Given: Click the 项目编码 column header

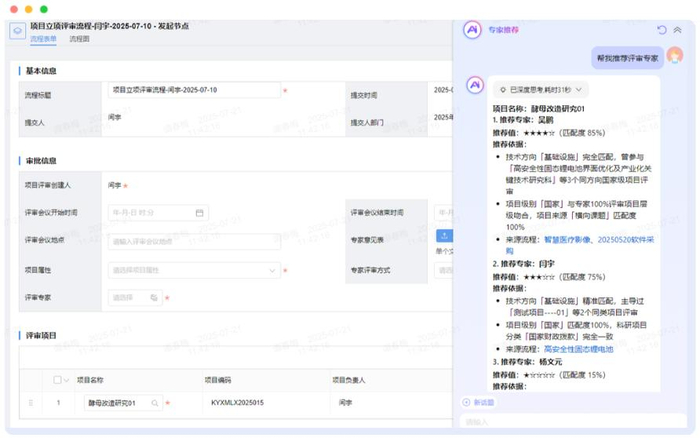Looking at the screenshot, I should (x=218, y=380).
